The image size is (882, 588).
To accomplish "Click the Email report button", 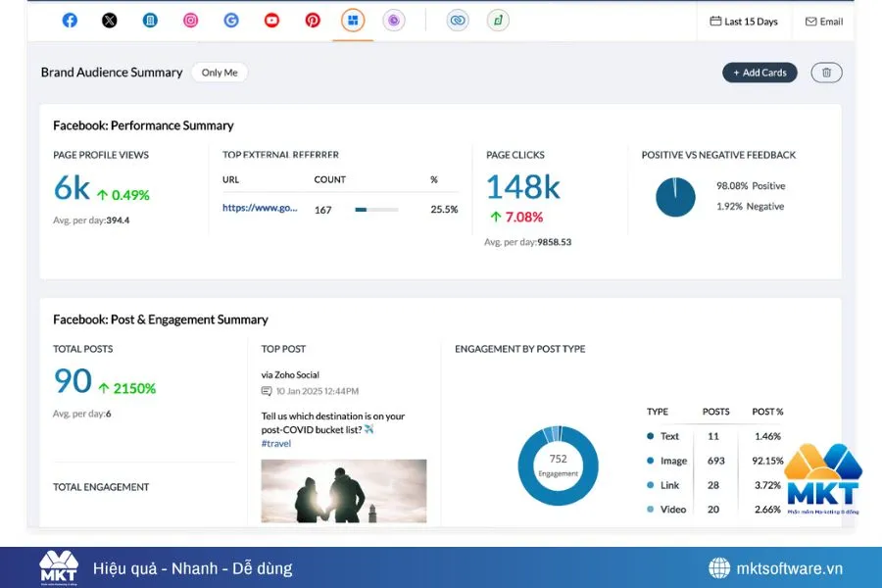I will pyautogui.click(x=823, y=22).
